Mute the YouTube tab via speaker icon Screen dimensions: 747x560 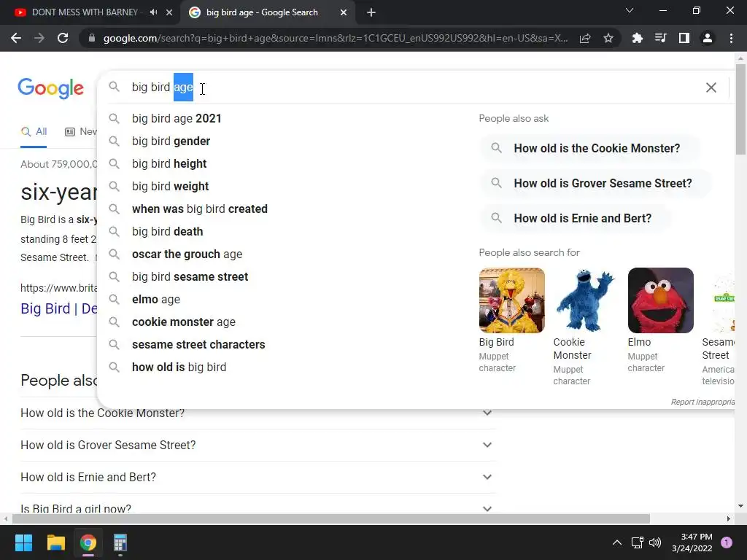[153, 12]
